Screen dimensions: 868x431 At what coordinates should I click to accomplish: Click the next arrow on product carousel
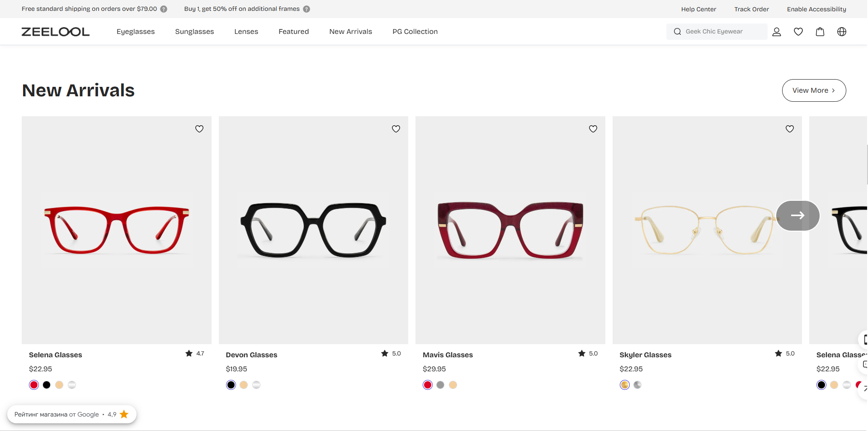pyautogui.click(x=797, y=216)
